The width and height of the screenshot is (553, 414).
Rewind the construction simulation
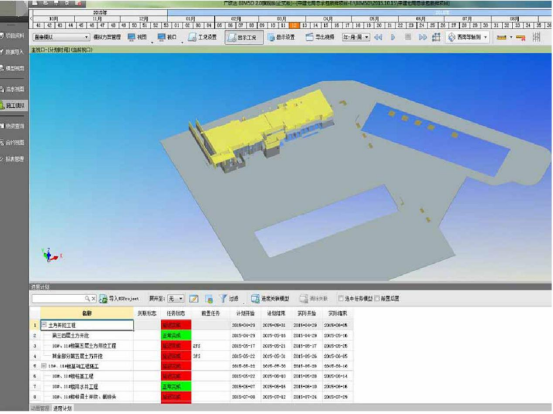[x=378, y=37]
